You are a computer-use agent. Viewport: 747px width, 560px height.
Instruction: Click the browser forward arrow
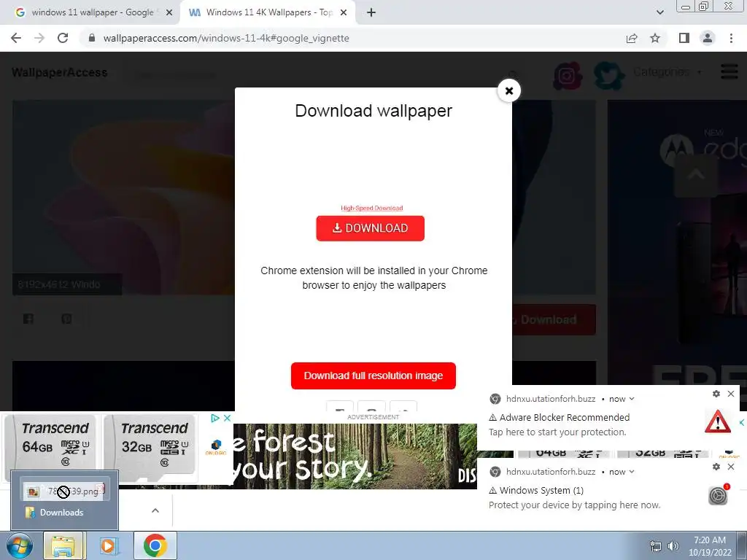coord(39,38)
